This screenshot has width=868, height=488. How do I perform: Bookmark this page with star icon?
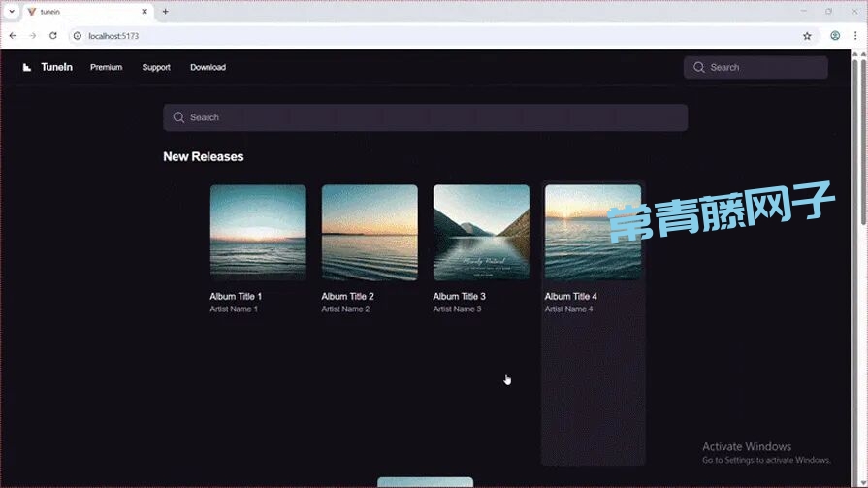807,36
